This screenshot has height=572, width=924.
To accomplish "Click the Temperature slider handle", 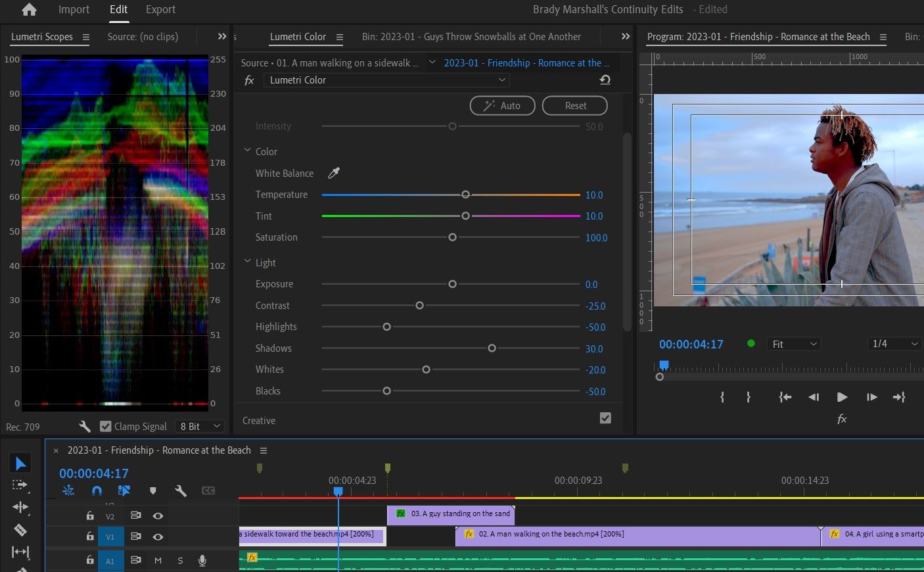I will click(x=465, y=195).
